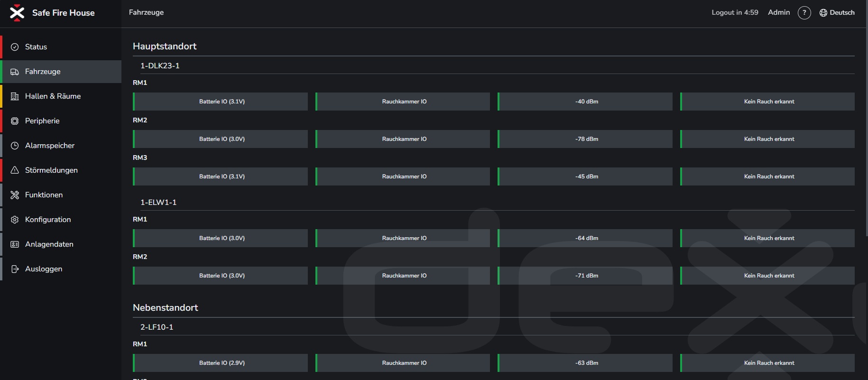Click the Status checkmark icon in sidebar
The height and width of the screenshot is (380, 868).
point(15,47)
